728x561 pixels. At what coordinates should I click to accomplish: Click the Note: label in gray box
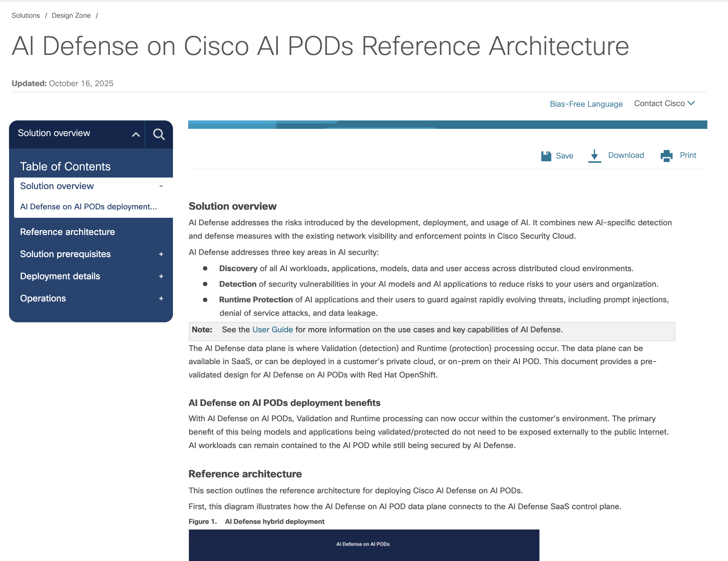tap(202, 329)
